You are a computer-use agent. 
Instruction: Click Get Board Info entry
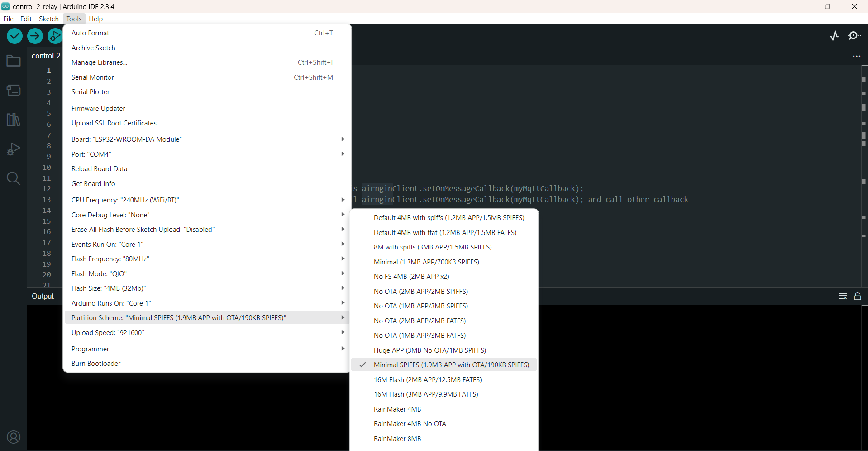(93, 184)
